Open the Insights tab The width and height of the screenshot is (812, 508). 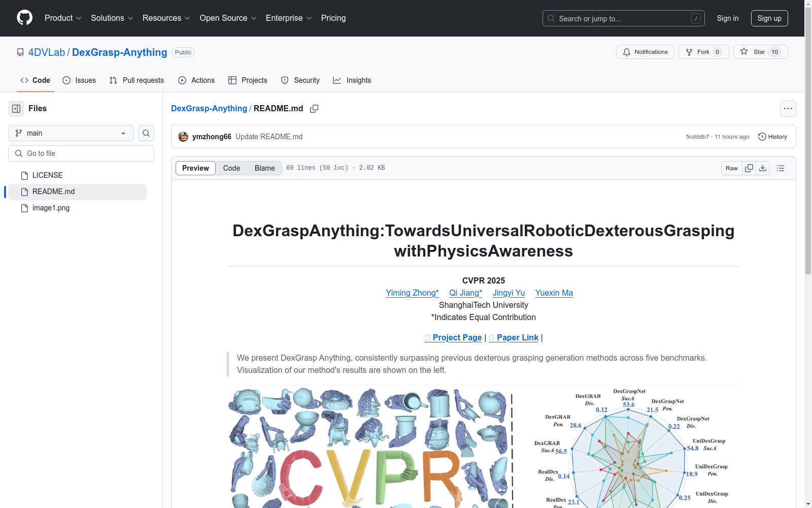click(352, 80)
